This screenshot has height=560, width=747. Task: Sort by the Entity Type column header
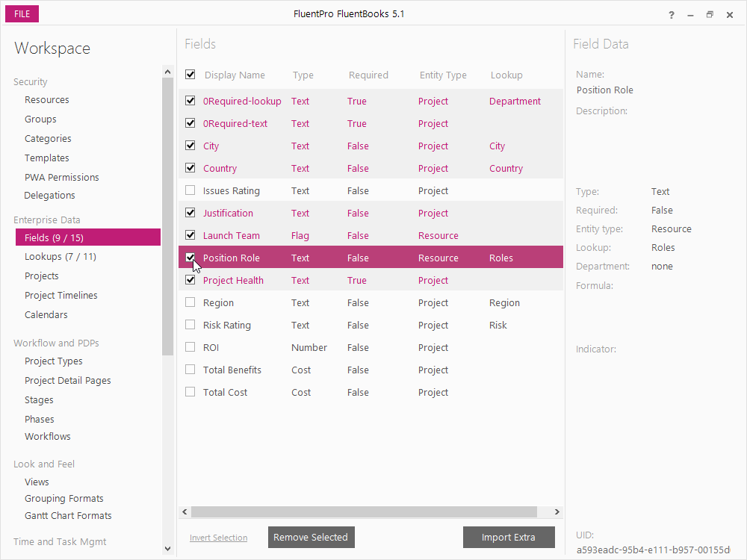443,75
